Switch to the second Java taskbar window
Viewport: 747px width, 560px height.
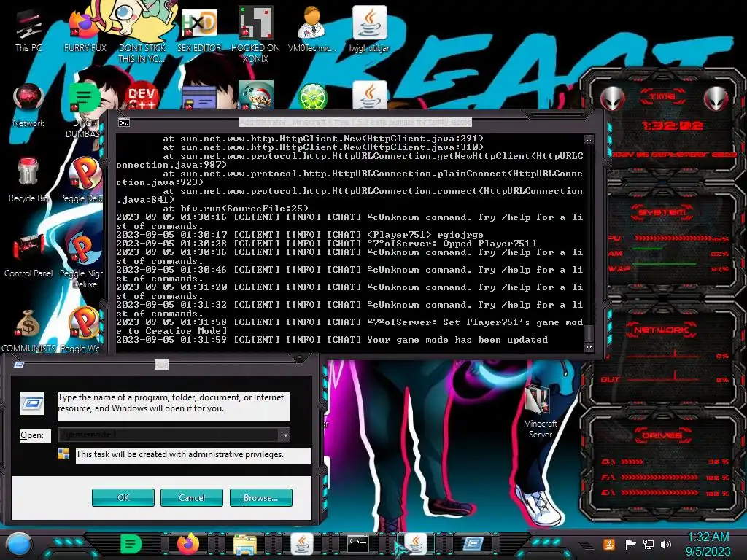(415, 544)
